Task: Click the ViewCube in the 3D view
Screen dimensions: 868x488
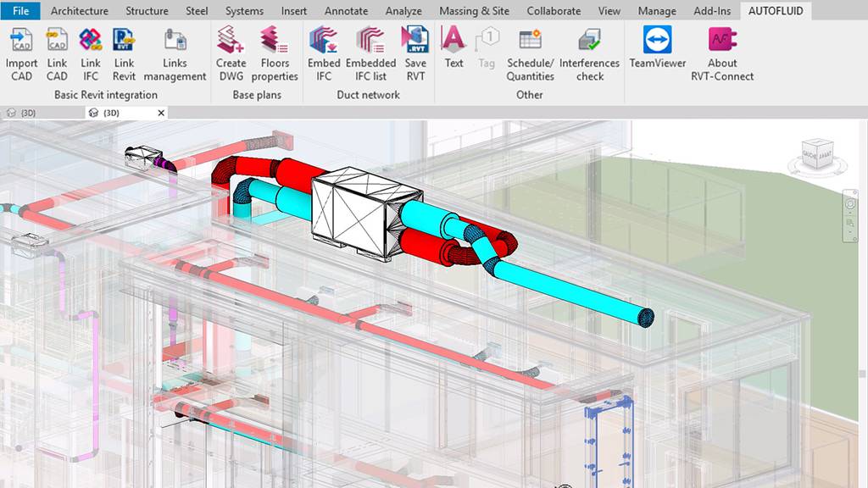Action: [x=817, y=157]
